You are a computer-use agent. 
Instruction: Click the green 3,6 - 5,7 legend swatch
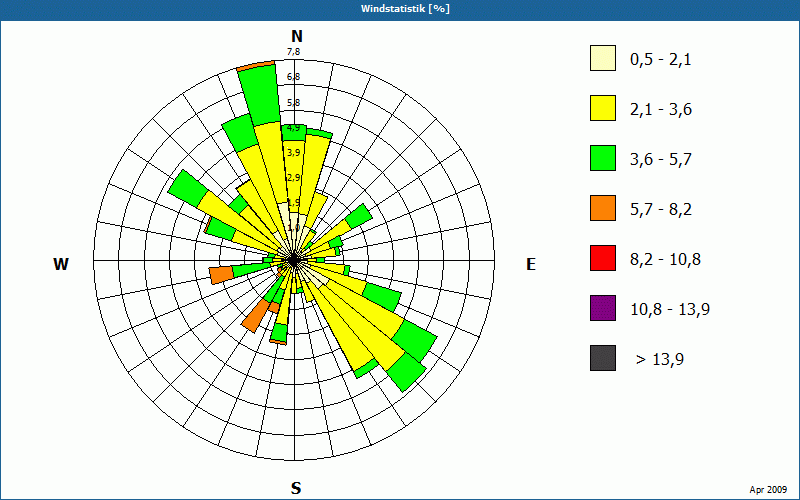pos(603,158)
